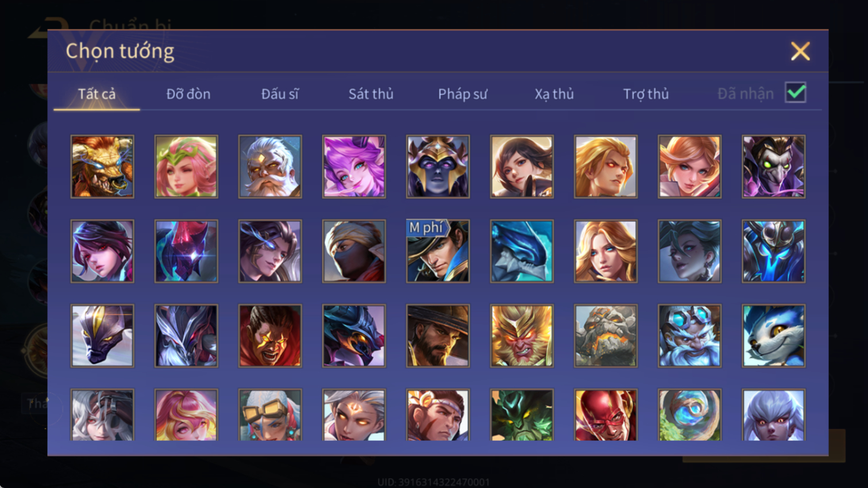
Task: Switch to the Đỡ đòn tab
Action: [188, 94]
